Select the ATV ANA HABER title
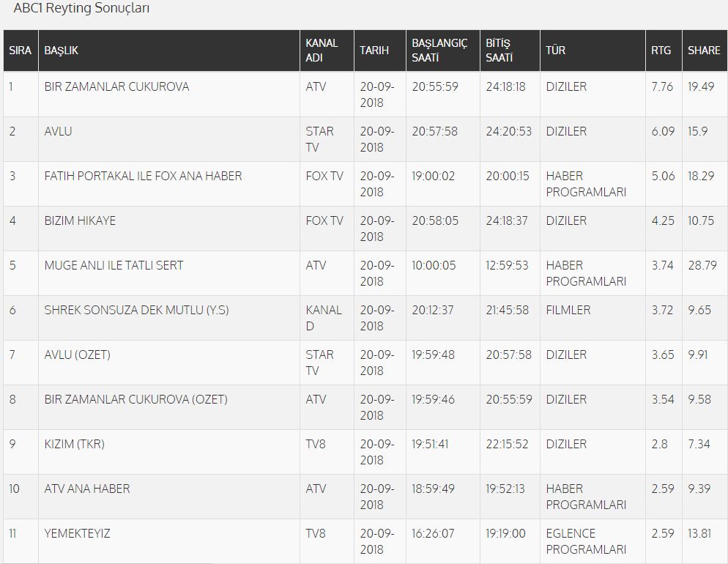 [87, 489]
